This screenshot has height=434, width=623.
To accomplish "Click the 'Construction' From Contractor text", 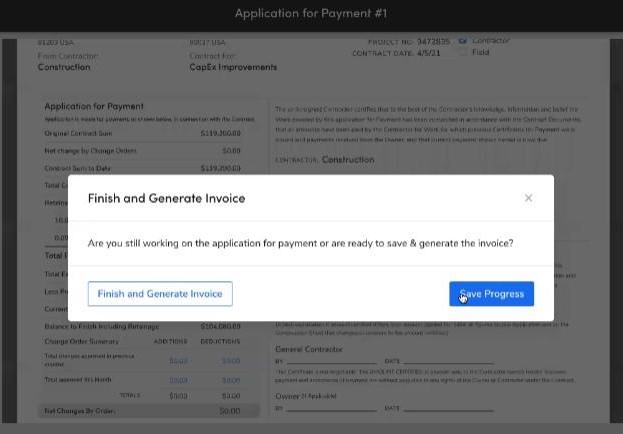I will point(64,67).
